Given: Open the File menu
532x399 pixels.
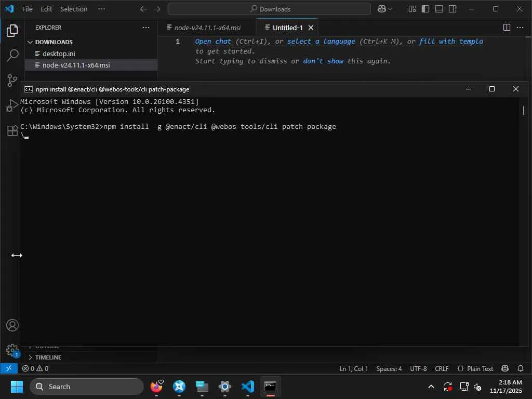Looking at the screenshot, I should coord(27,9).
